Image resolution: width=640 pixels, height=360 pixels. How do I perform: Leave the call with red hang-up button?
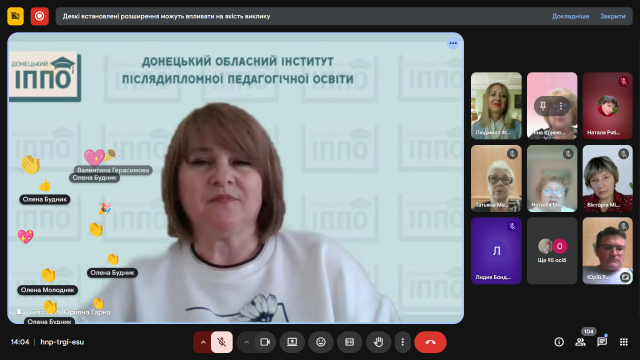coord(430,342)
